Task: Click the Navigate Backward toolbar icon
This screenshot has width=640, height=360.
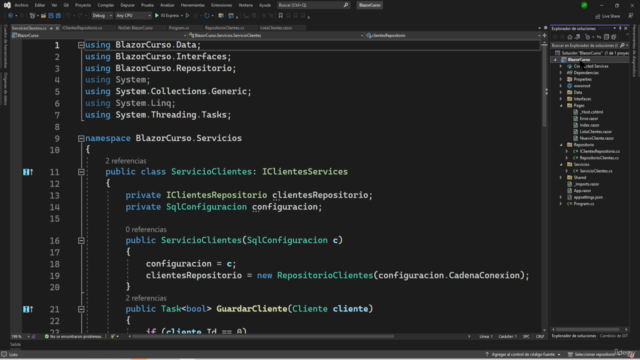Action: tap(11, 16)
